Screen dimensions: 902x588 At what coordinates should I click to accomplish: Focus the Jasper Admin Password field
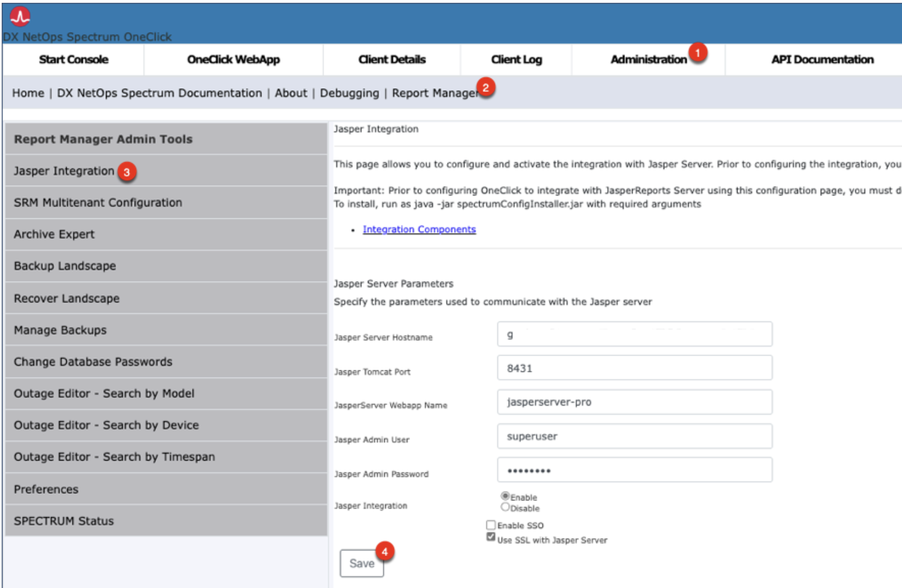click(634, 470)
